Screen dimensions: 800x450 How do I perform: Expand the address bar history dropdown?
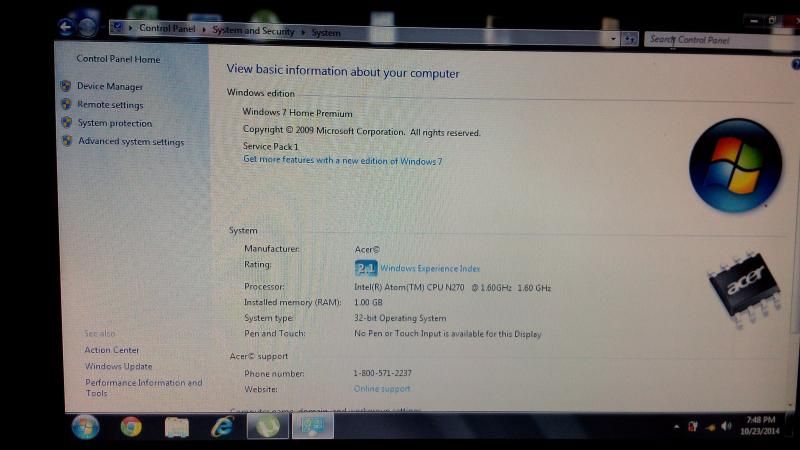click(x=614, y=38)
